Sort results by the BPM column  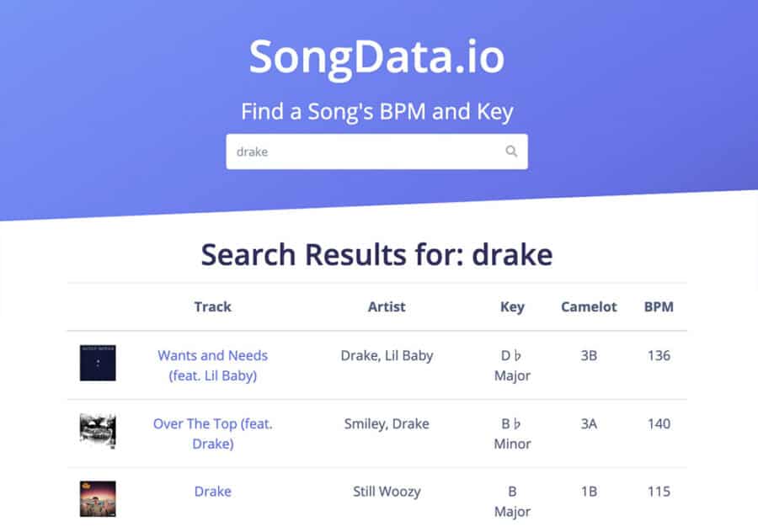659,306
